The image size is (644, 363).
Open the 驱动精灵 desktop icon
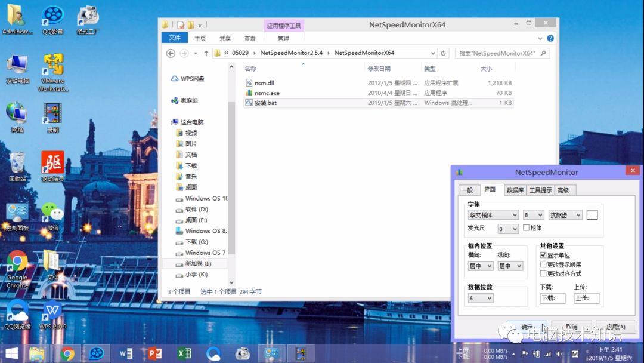pos(52,167)
